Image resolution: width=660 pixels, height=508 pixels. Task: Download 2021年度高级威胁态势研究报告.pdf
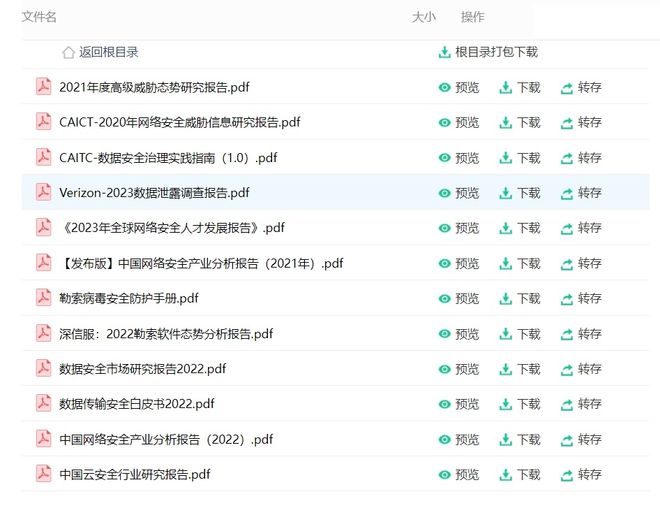[x=520, y=88]
